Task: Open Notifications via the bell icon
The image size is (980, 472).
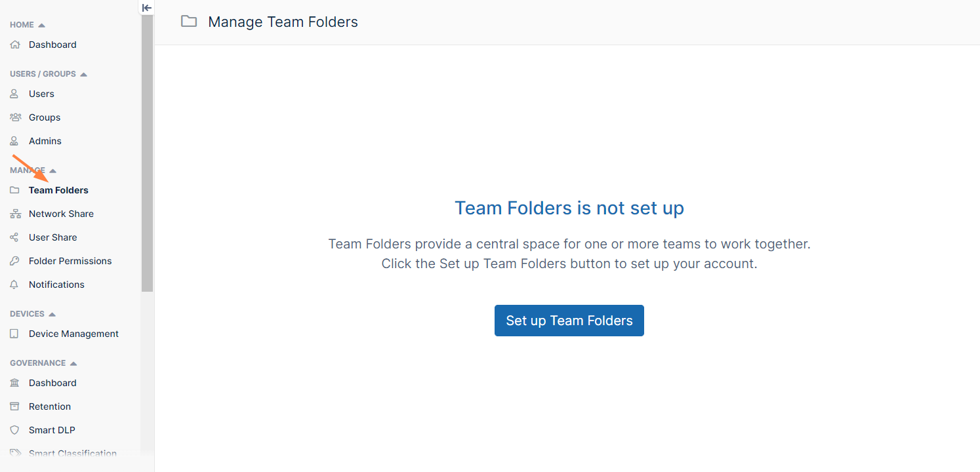Action: (14, 284)
